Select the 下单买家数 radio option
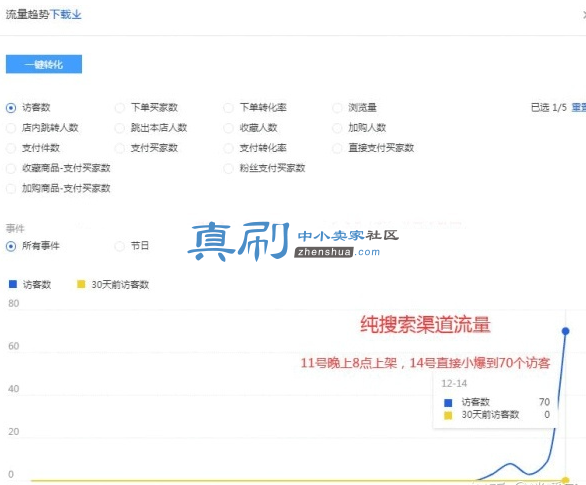586x485 pixels. pyautogui.click(x=120, y=108)
